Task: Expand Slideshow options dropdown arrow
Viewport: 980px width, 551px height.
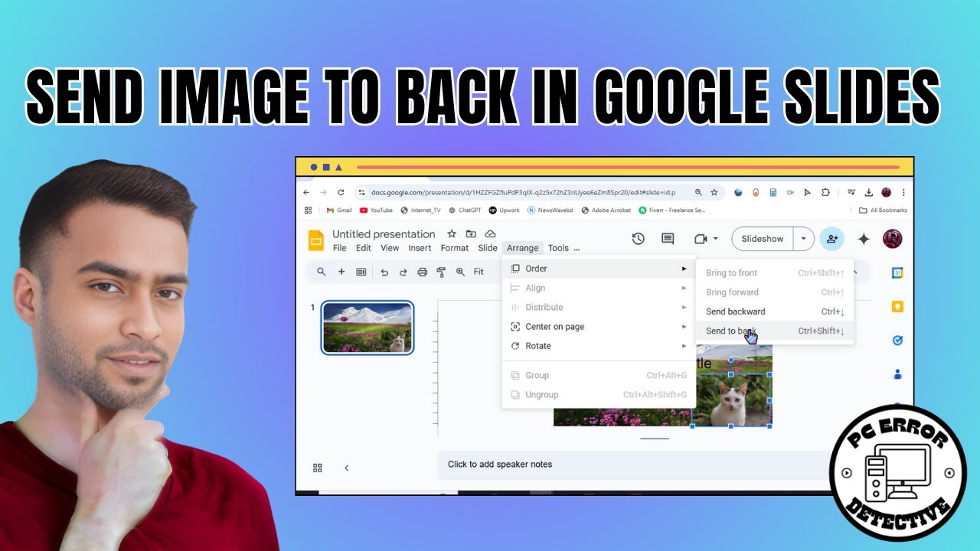Action: (803, 239)
